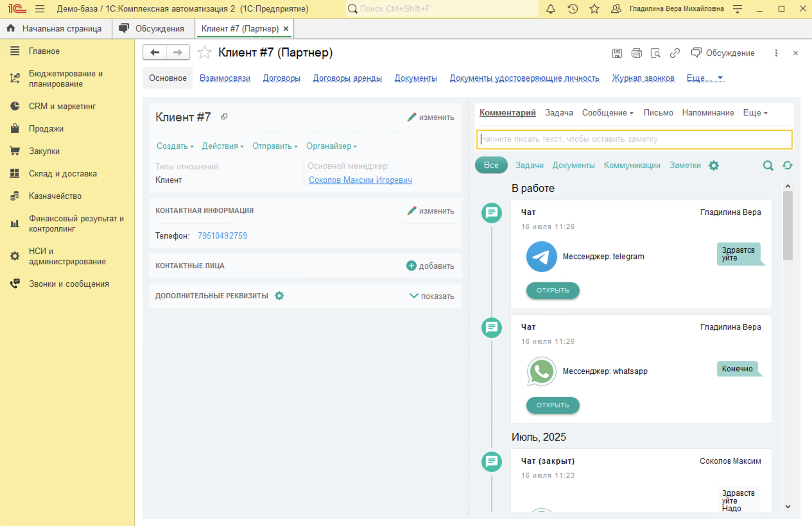Screen dimensions: 812x526
Task: Click the notifications bell icon
Action: pos(551,9)
